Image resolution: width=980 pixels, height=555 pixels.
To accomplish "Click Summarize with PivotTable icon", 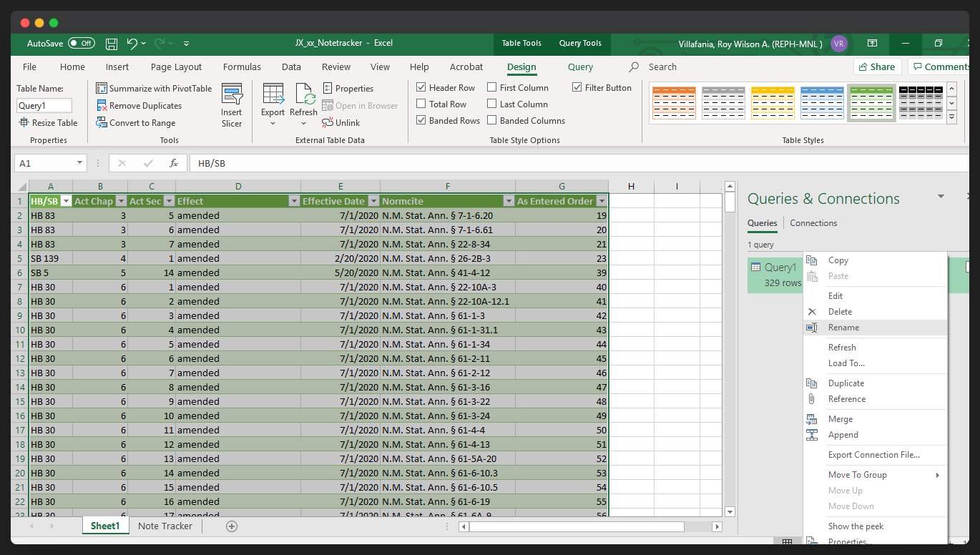I will click(x=102, y=89).
